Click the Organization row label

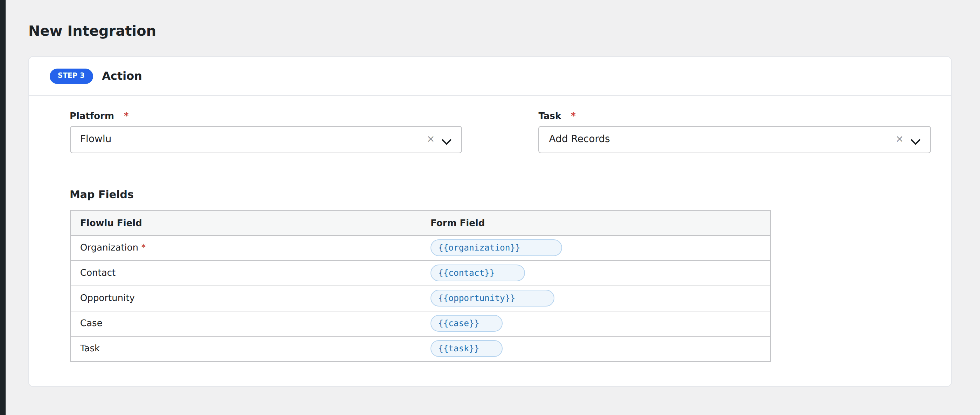(109, 247)
